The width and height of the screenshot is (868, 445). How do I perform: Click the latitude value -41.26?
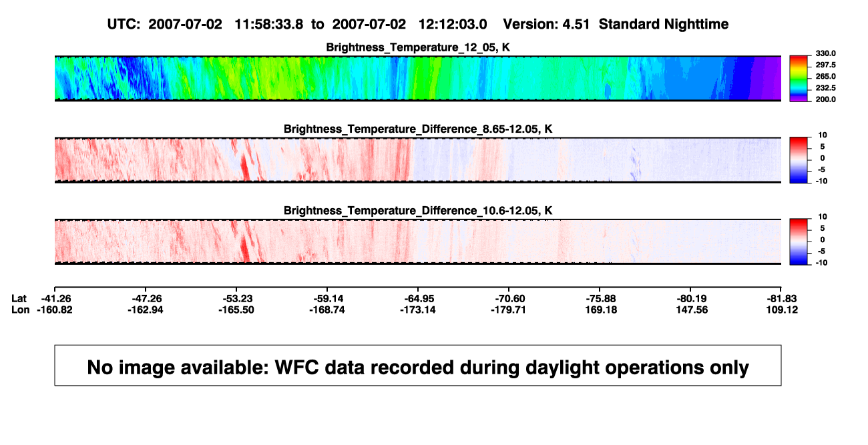pos(55,298)
